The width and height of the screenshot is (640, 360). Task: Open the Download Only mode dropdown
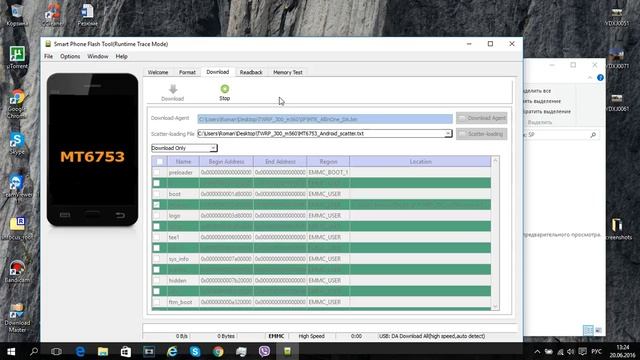[213, 148]
